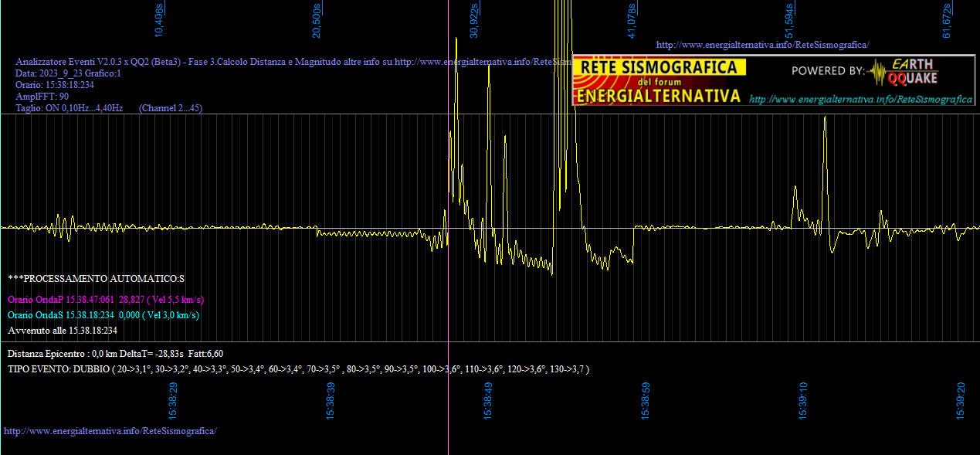Click the 'AmplFFT: 90' line
Screen dimensions: 980x455
click(x=42, y=97)
